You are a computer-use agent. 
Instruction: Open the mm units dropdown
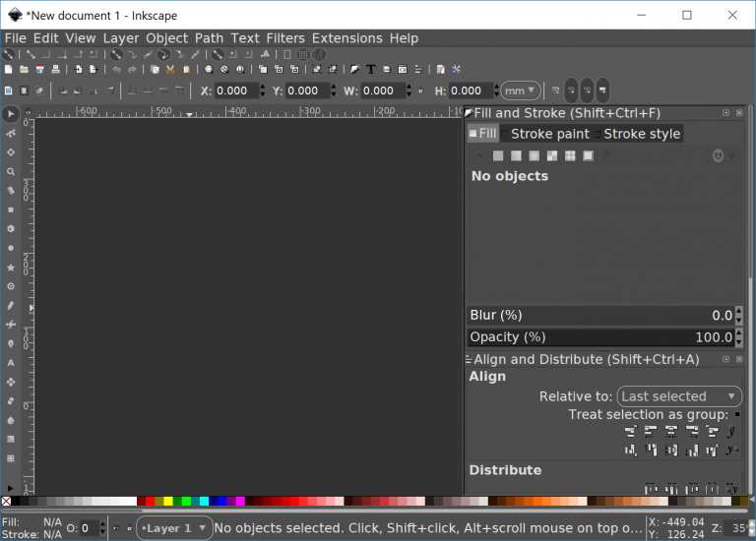click(520, 90)
